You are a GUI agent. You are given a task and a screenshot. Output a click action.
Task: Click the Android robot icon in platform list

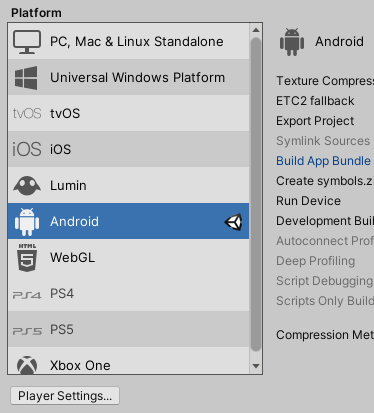[x=27, y=222]
